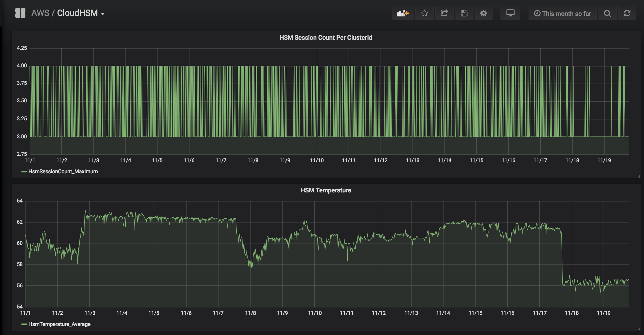The height and width of the screenshot is (335, 644).
Task: Click HsmSessionCount_Maximum legend color swatch
Action: pyautogui.click(x=24, y=171)
